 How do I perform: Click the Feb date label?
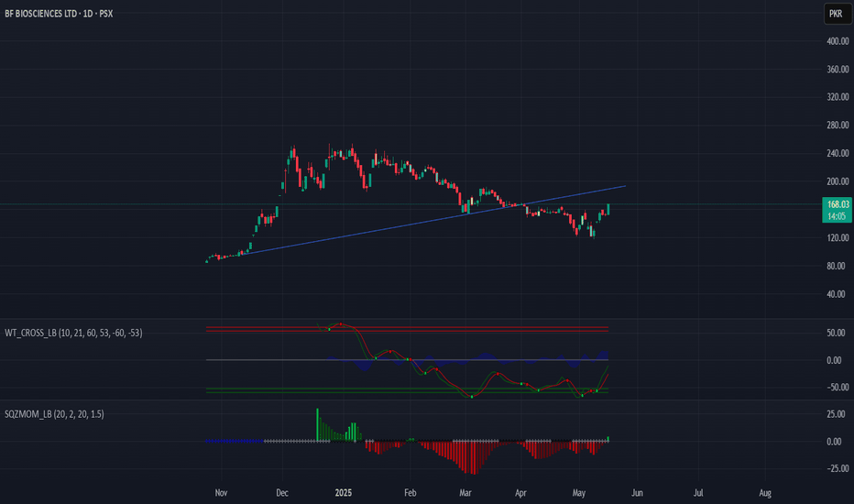tap(411, 493)
